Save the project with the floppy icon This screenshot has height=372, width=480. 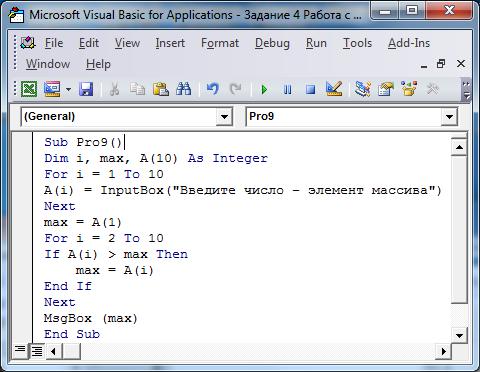[x=86, y=89]
